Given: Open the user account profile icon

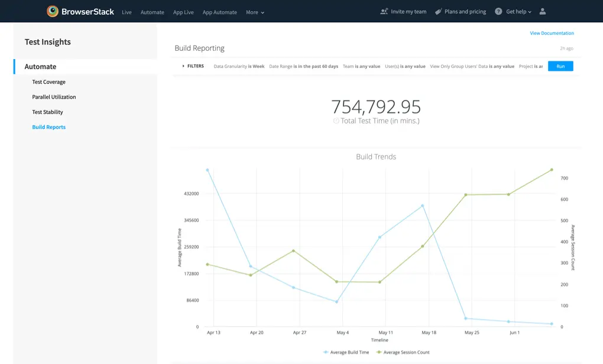Looking at the screenshot, I should tap(543, 11).
